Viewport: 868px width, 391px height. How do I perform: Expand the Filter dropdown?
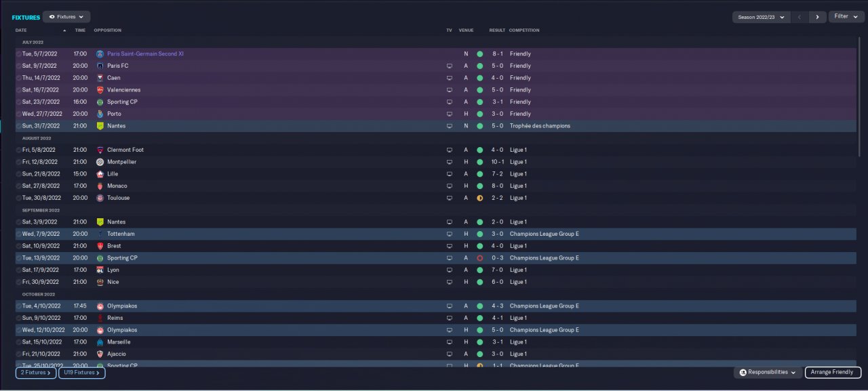click(846, 16)
